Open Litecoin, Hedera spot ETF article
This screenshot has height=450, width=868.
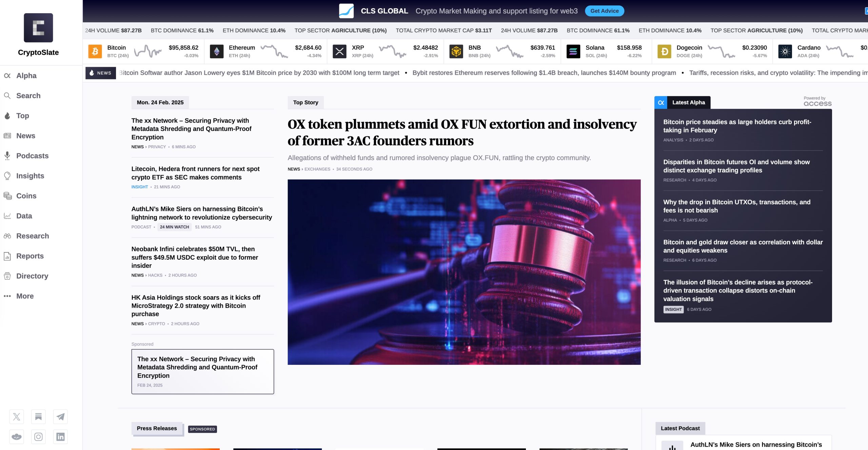point(195,173)
